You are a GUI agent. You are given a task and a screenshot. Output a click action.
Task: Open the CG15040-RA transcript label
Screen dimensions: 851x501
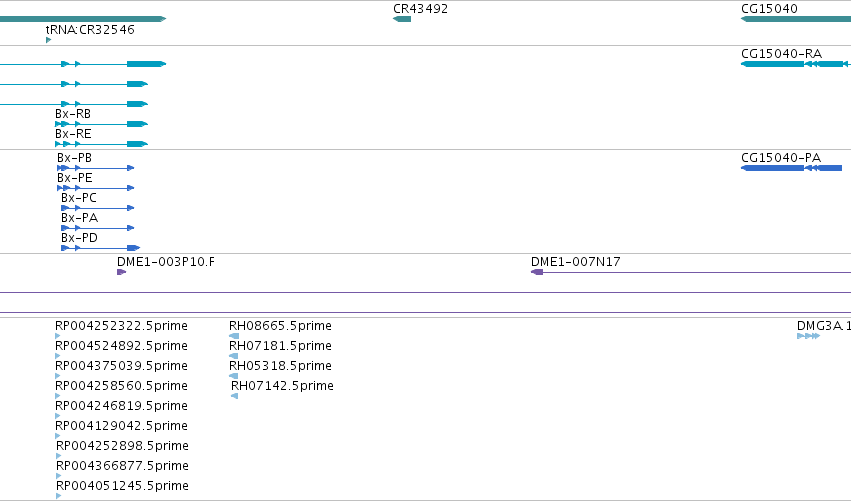coord(782,54)
